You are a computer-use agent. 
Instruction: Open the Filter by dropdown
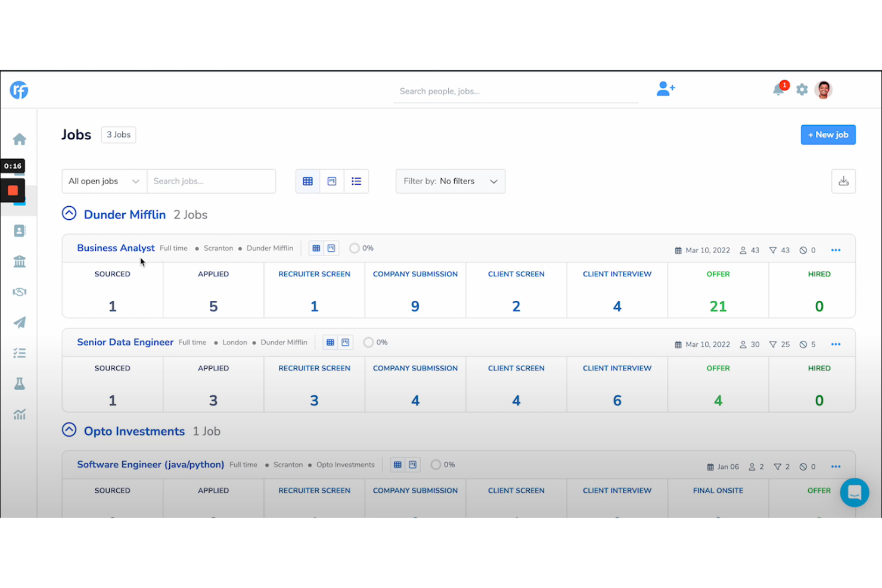click(451, 181)
